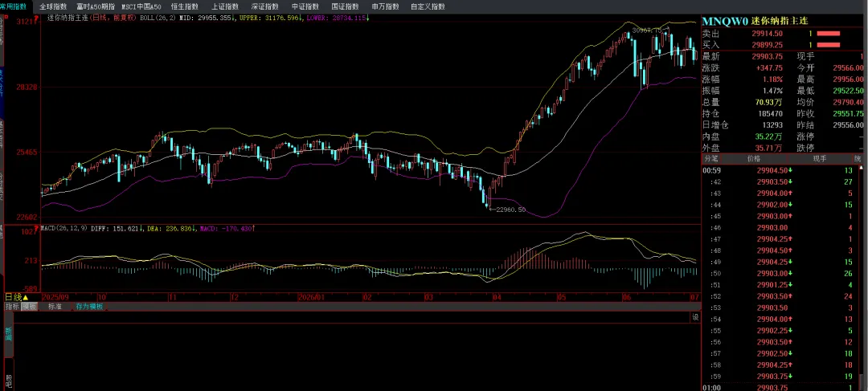This screenshot has height=391, width=868.
Task: Click the MNQW0 symbol code
Action: tap(725, 20)
